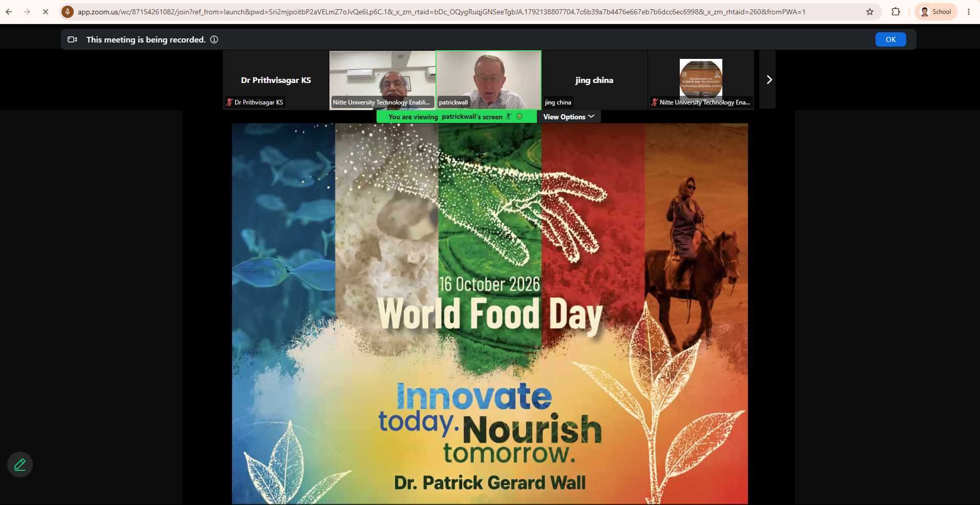Click the muted mic icon on Nitte University Technology Ena... logo tile
This screenshot has width=980, height=505.
pos(655,102)
